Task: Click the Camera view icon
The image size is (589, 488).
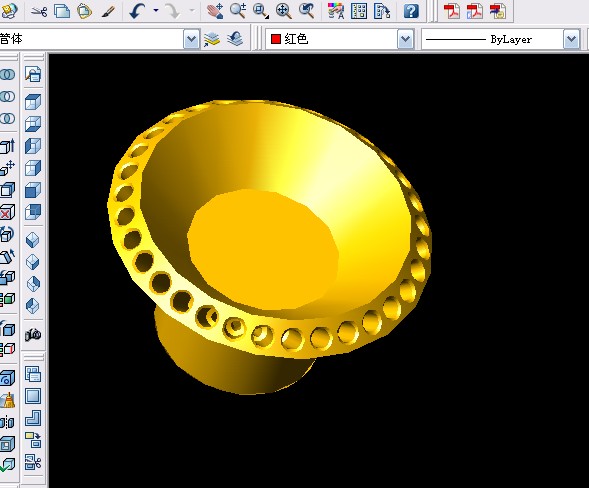Action: pyautogui.click(x=33, y=334)
